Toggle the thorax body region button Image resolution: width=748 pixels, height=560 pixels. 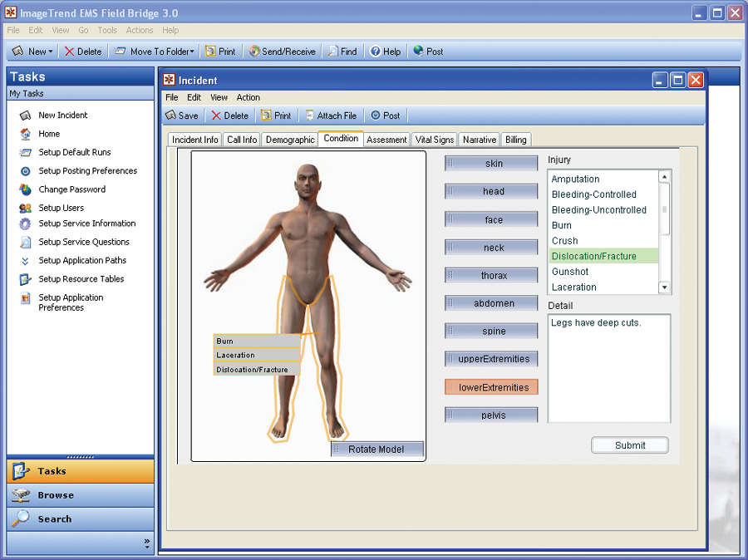tap(492, 276)
